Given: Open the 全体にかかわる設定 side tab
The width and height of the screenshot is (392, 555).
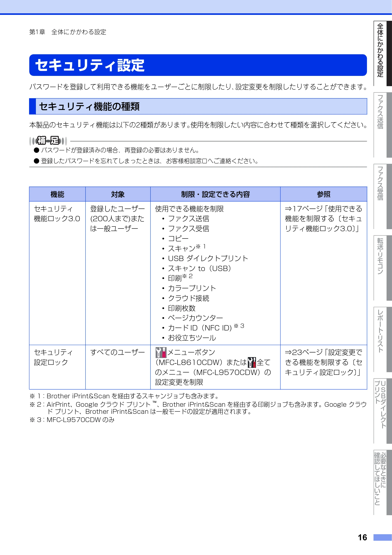Looking at the screenshot, I should click(383, 53).
